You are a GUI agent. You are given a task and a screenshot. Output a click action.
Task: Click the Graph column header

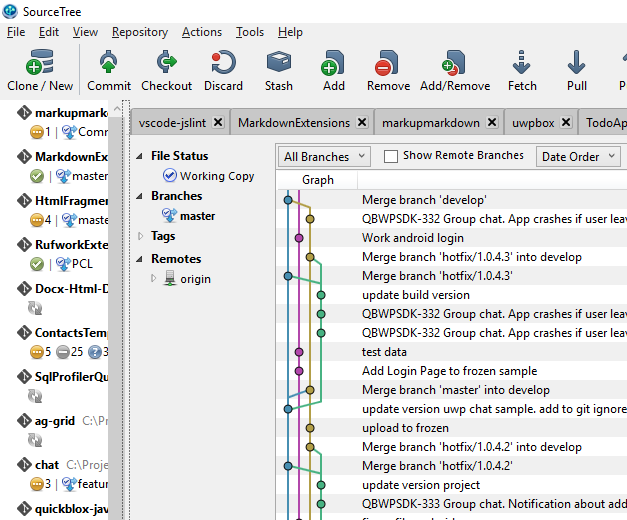(317, 180)
